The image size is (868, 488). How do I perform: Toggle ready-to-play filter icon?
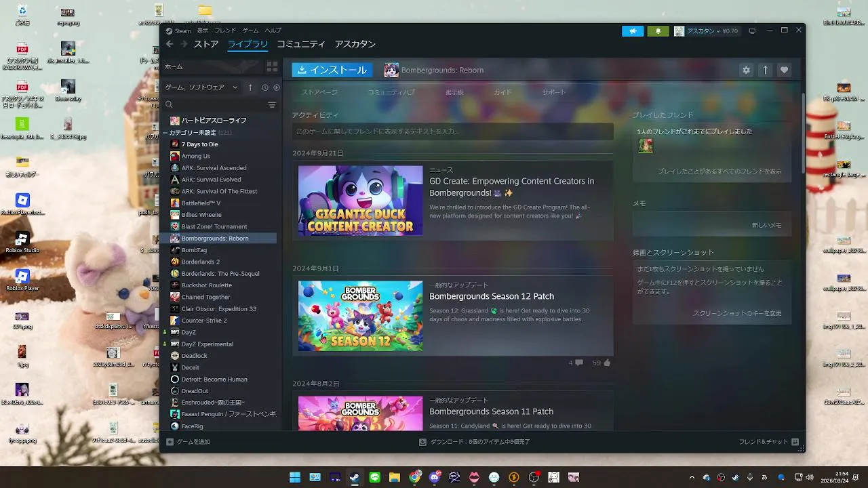pos(276,87)
